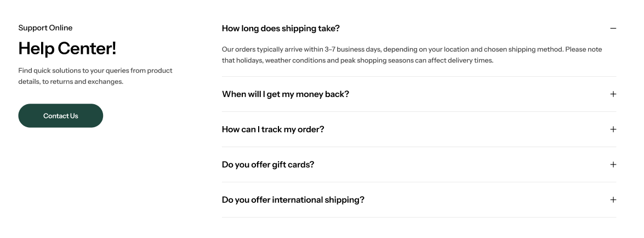The width and height of the screenshot is (644, 238).
Task: Open 'Do you offer international shipping?' question
Action: [x=293, y=200]
